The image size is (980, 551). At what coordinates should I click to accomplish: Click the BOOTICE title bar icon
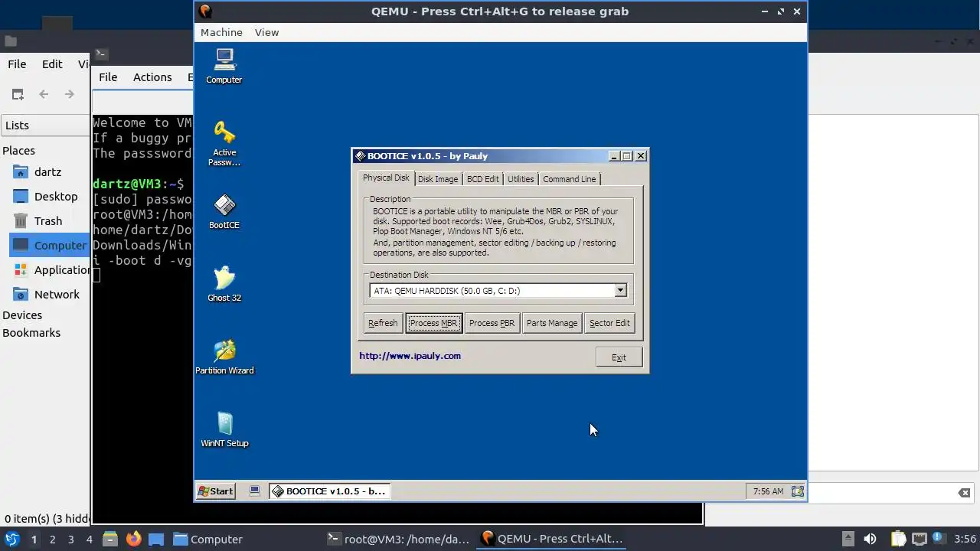click(x=360, y=156)
